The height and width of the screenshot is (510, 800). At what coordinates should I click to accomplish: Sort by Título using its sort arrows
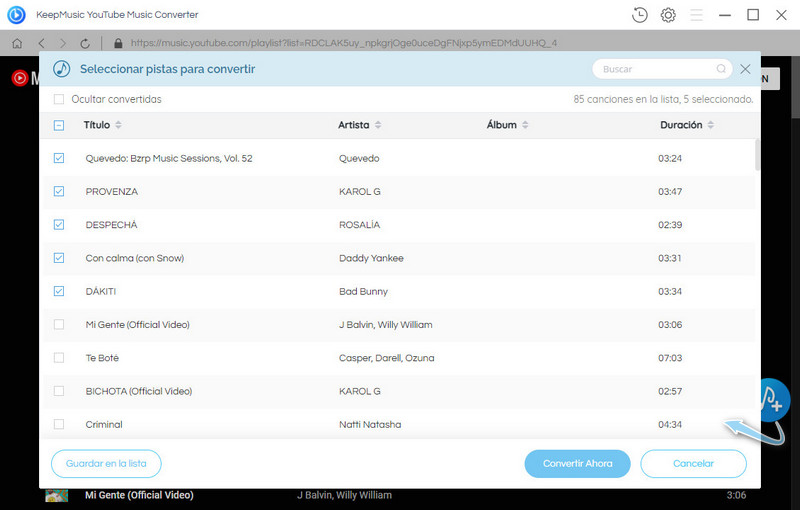pos(118,125)
